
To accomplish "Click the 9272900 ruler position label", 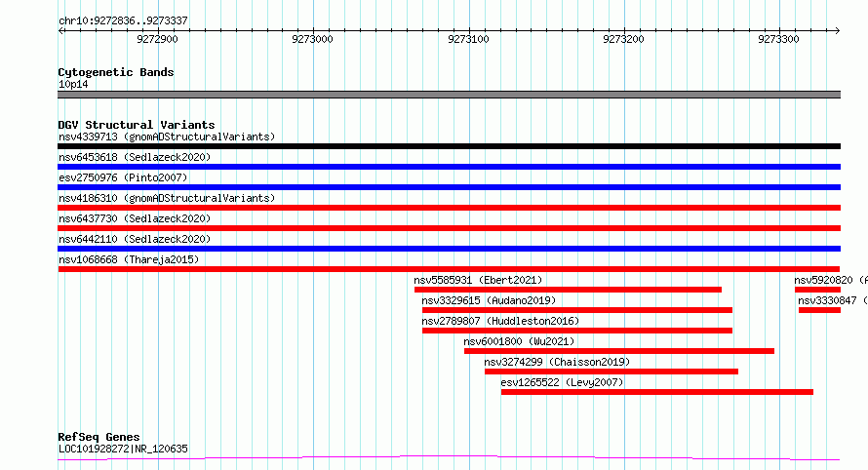I will coord(157,39).
